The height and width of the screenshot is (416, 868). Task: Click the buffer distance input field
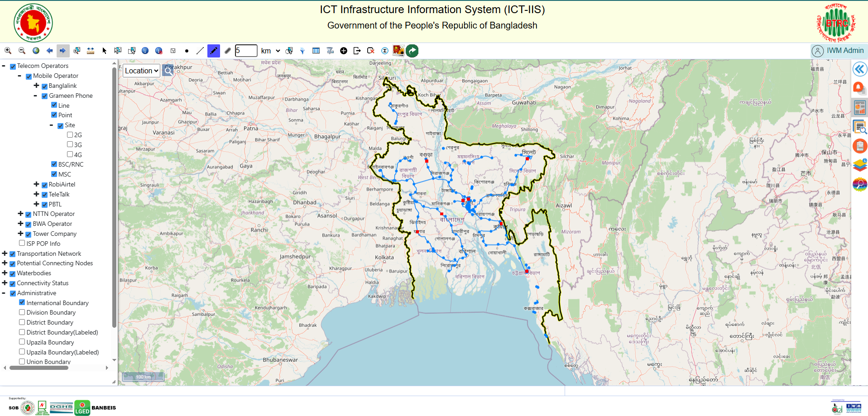(x=246, y=51)
